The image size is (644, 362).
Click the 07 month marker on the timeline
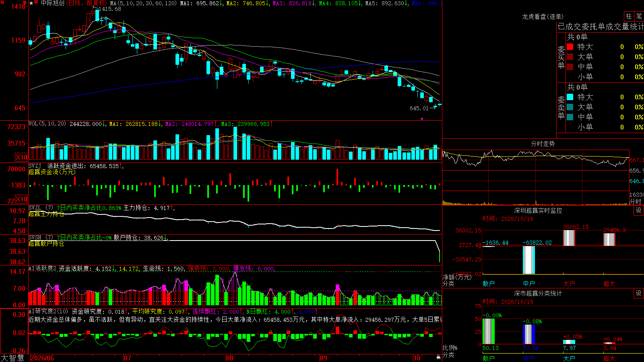click(x=128, y=358)
